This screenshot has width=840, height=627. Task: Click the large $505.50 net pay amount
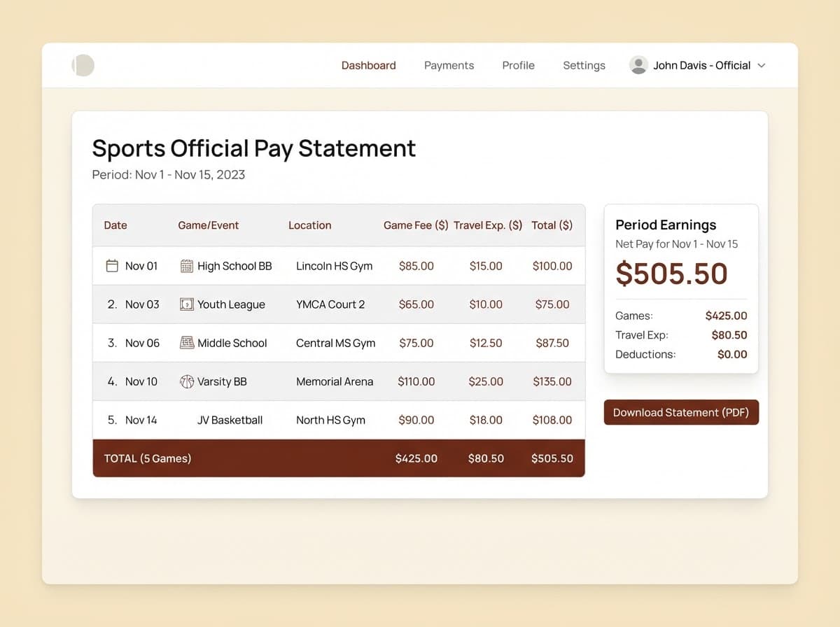(672, 274)
